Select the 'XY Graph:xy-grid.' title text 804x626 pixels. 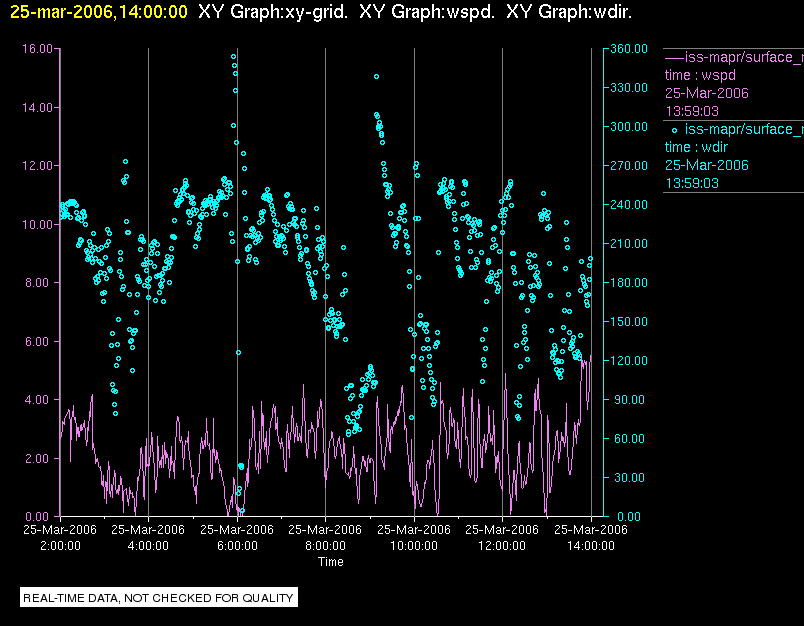[273, 12]
